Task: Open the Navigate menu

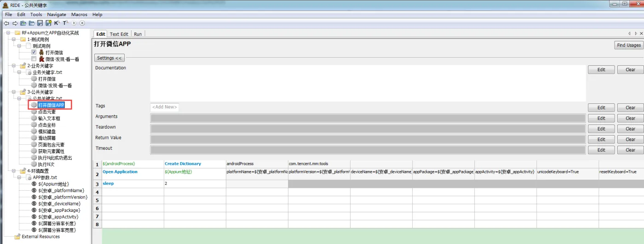Action: pos(57,15)
